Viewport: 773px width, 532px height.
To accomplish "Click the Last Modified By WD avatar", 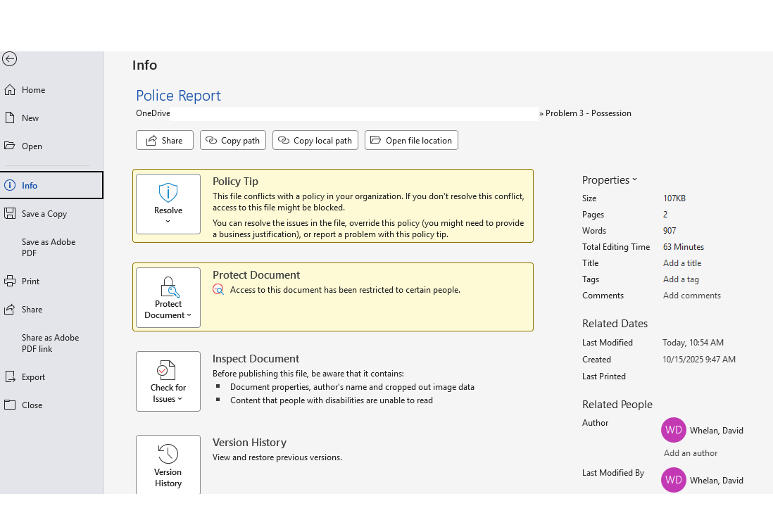I will [674, 480].
